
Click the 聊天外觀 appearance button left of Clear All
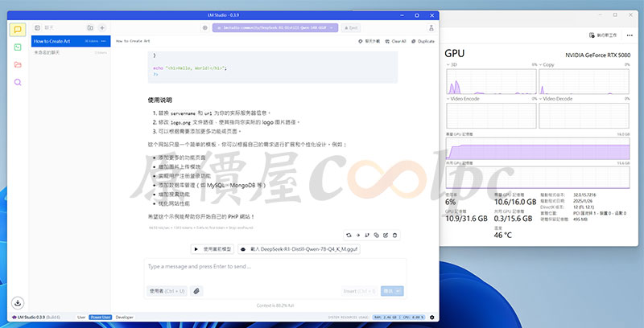click(369, 42)
